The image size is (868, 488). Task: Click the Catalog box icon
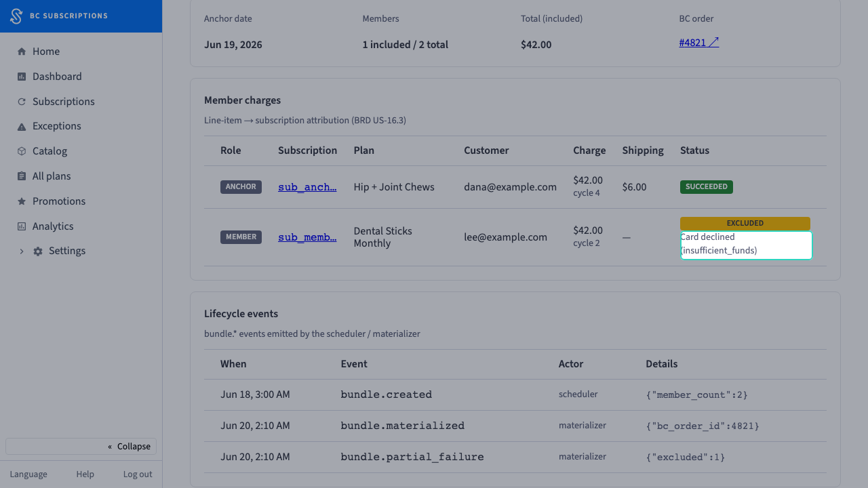[x=22, y=151]
